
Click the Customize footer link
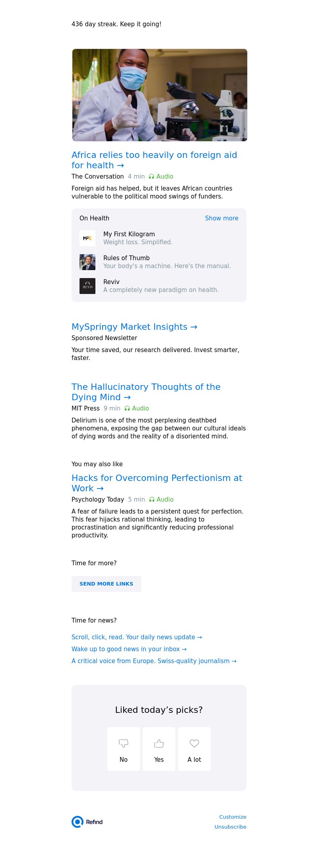[233, 817]
